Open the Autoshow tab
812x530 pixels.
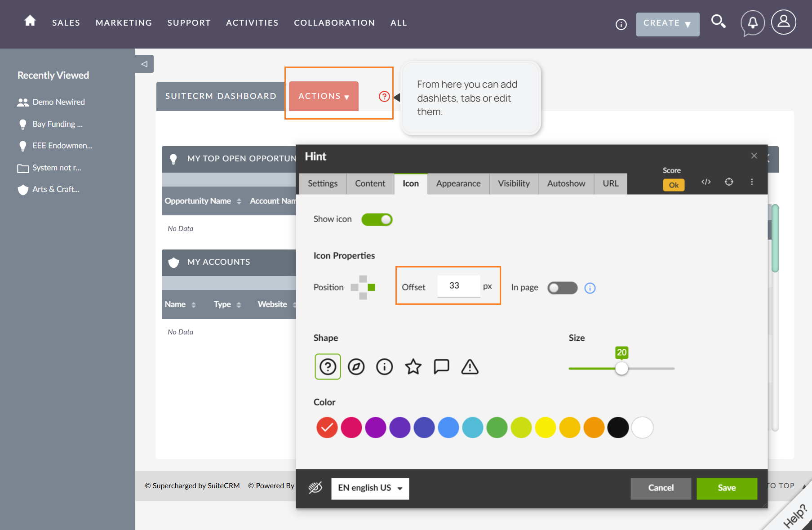[x=566, y=184]
